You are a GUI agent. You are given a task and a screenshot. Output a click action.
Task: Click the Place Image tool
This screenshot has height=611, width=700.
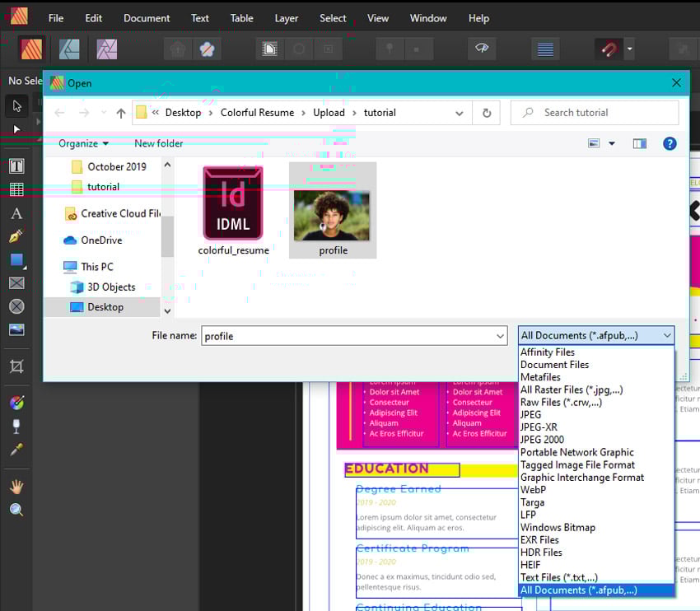[x=16, y=329]
